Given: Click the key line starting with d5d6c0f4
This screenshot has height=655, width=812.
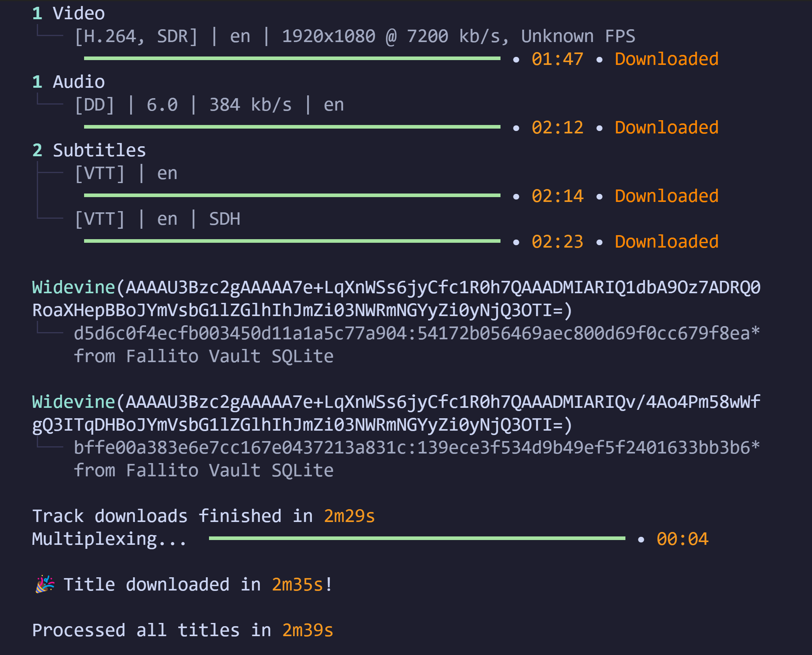Looking at the screenshot, I should click(416, 333).
